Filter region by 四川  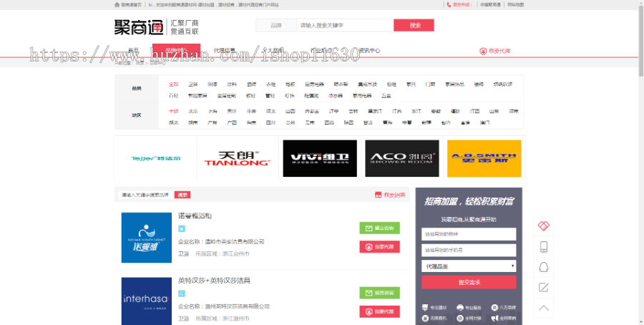coord(270,122)
